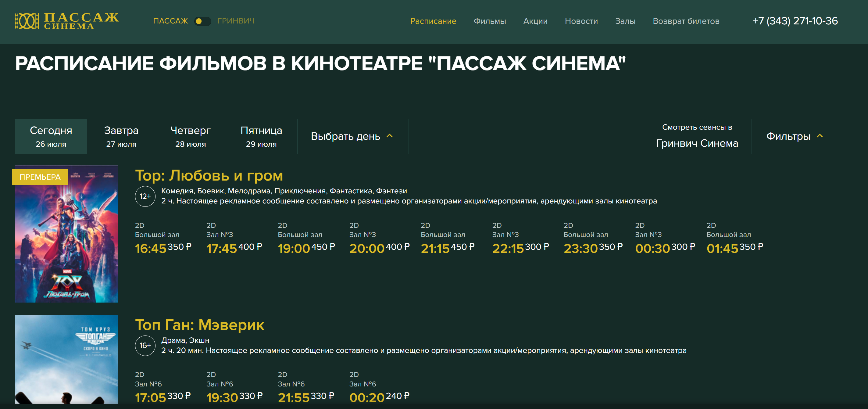
Task: Select the Завтра 27 июля tab
Action: [121, 137]
